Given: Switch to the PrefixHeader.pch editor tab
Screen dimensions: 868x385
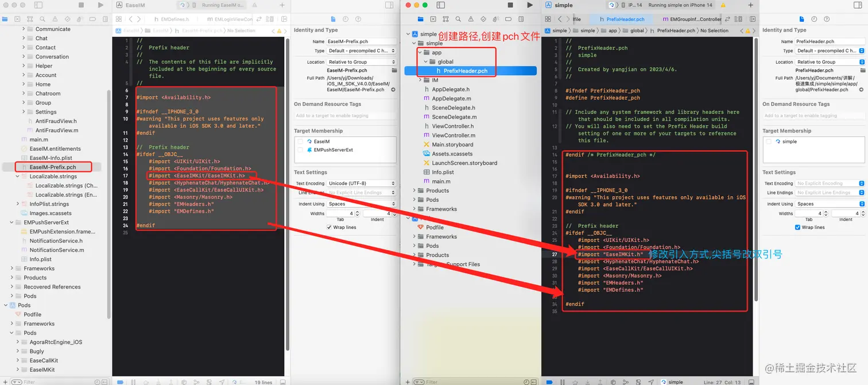Looking at the screenshot, I should click(x=621, y=20).
